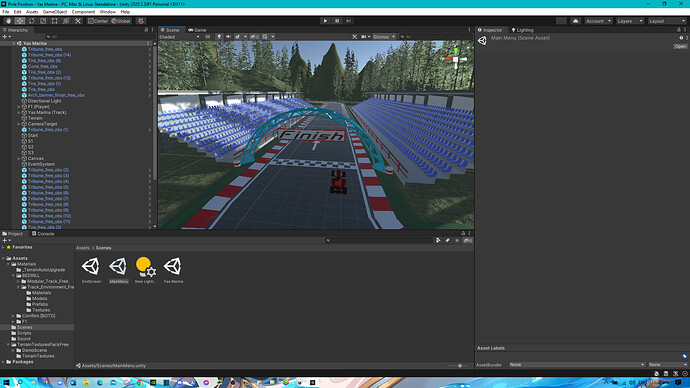Image resolution: width=690 pixels, height=388 pixels.
Task: Select the Yas Marina scene asset
Action: click(173, 270)
